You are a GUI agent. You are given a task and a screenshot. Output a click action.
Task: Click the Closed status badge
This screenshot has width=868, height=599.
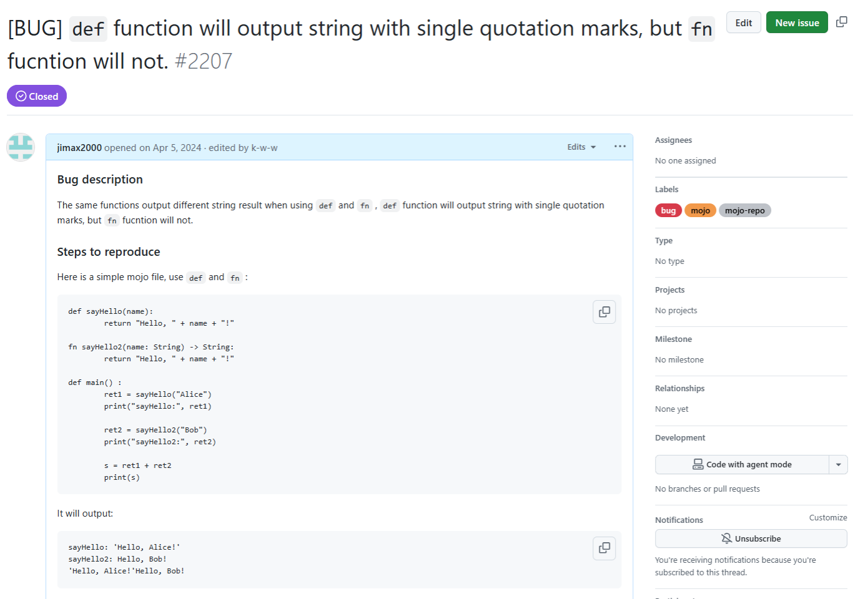(37, 96)
